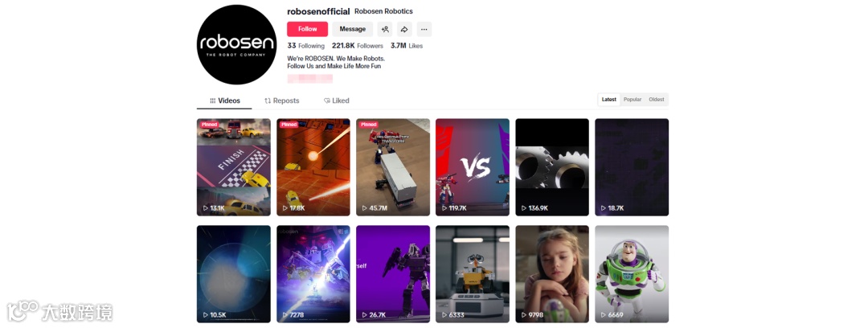This screenshot has height=328, width=868.
Task: Open the pinned FINISH race car video
Action: click(234, 167)
